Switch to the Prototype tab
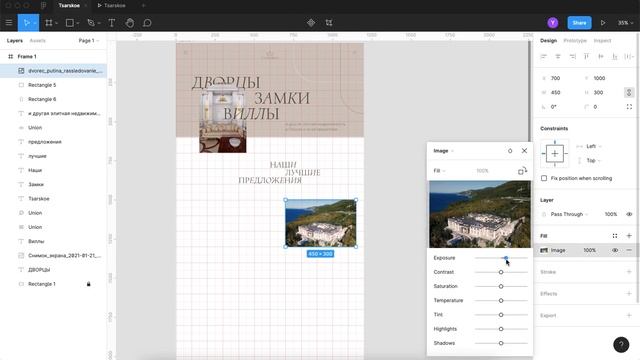 tap(575, 40)
